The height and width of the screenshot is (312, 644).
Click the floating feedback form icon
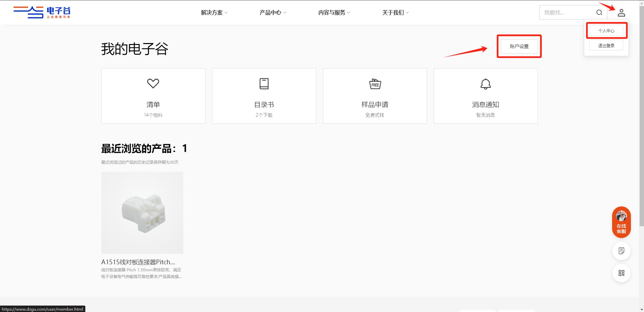click(621, 251)
